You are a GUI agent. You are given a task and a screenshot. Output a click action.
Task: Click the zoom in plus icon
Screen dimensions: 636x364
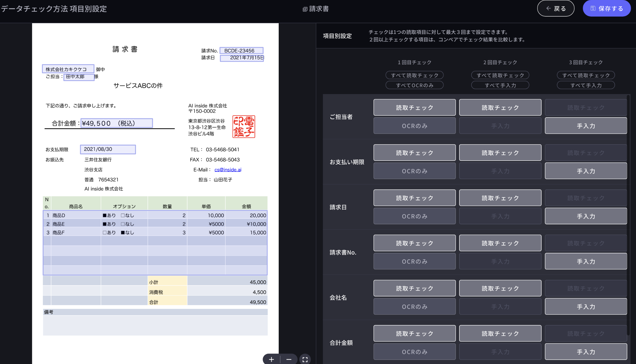tap(271, 359)
